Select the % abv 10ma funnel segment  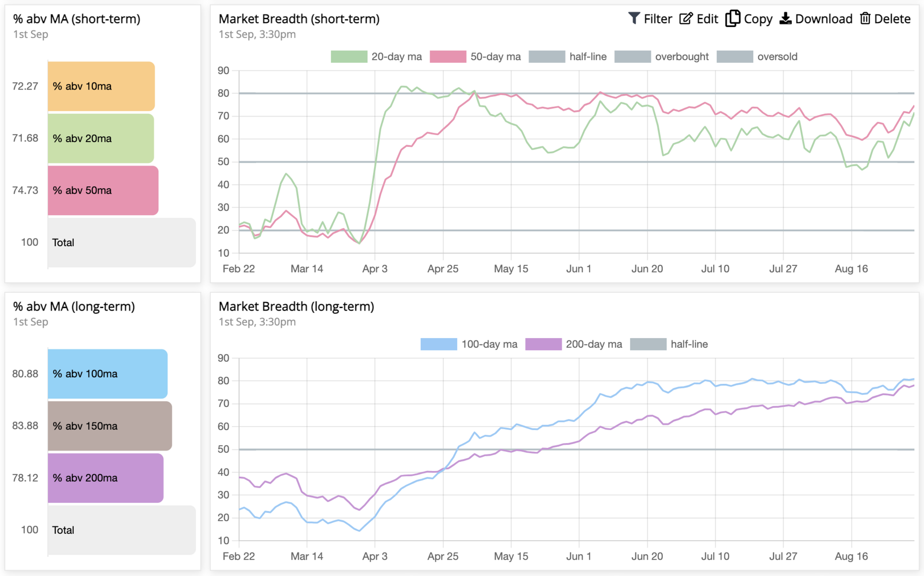[101, 86]
